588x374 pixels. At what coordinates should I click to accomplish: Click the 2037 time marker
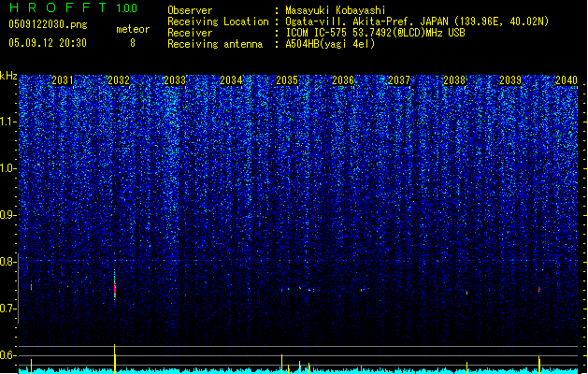tap(399, 79)
